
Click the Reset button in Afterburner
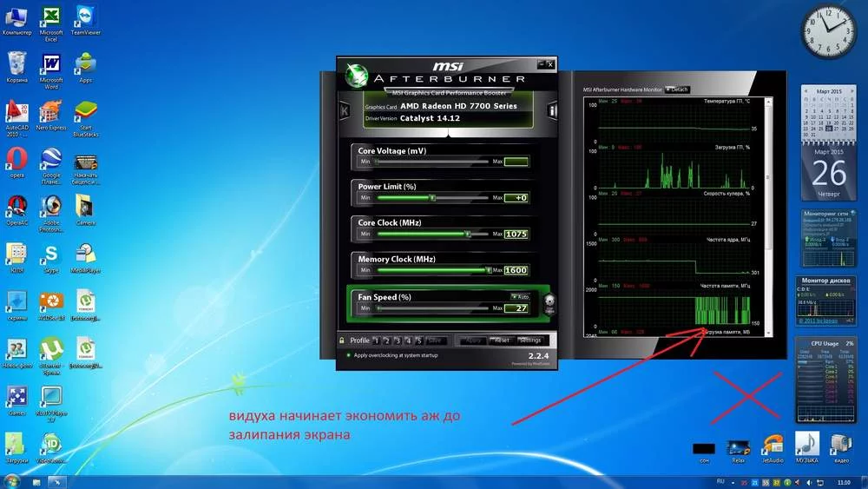[502, 340]
